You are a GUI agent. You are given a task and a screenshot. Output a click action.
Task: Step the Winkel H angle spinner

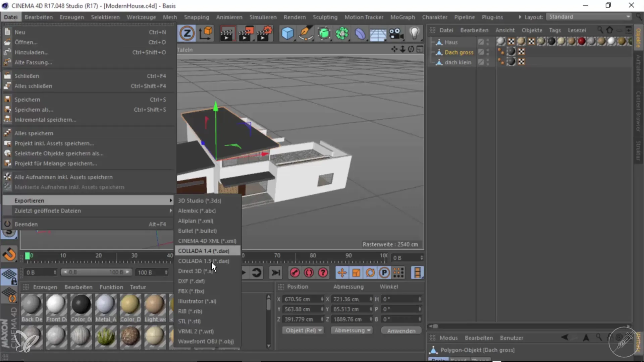(420, 299)
